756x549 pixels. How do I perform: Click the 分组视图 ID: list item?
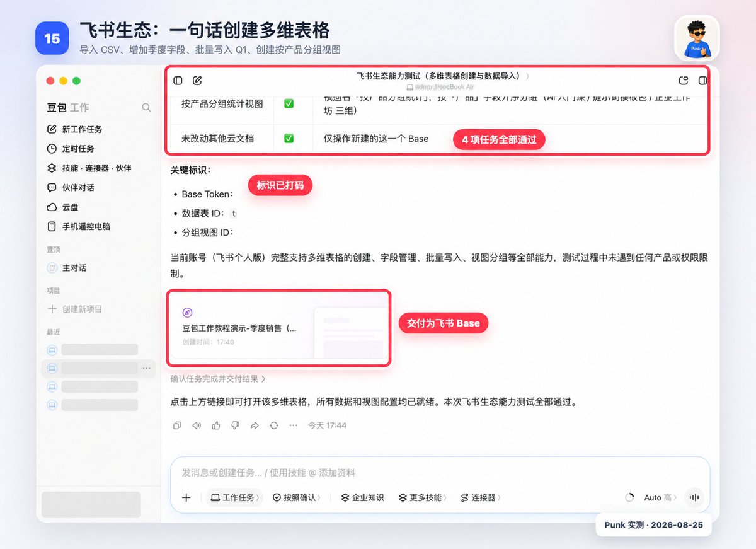207,233
